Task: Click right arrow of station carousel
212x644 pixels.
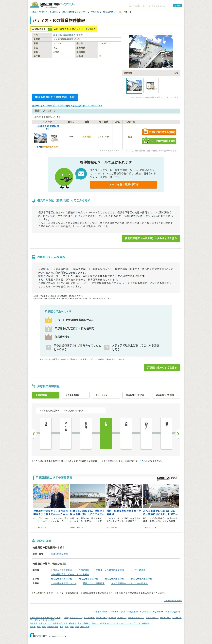Action: [x=178, y=434]
